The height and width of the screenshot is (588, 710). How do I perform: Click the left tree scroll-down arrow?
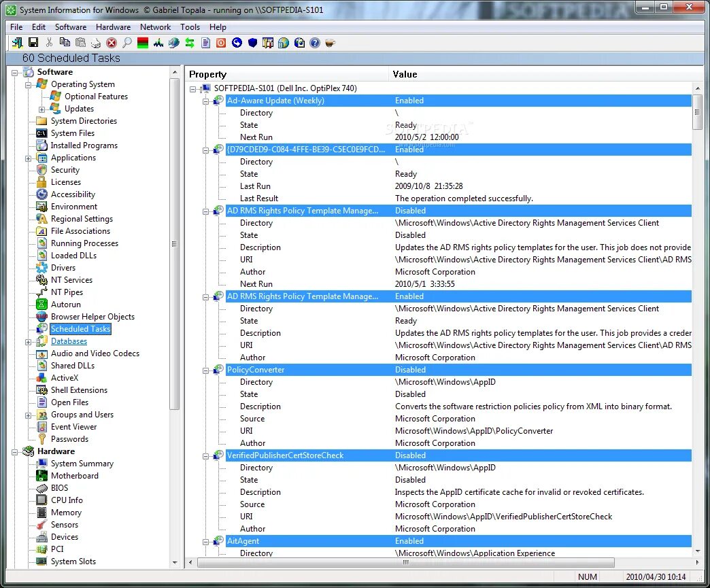(x=175, y=563)
